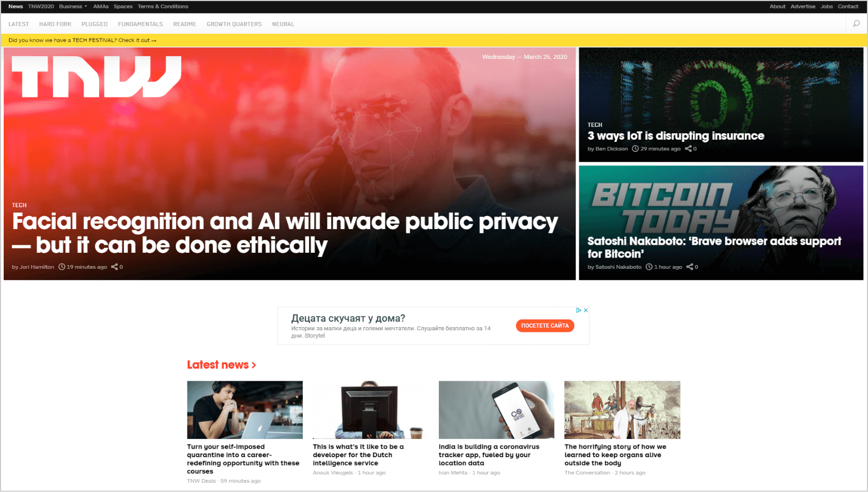Click the ПОСЕТЕТЕ САЙТА ad button
868x492 pixels.
coord(545,326)
